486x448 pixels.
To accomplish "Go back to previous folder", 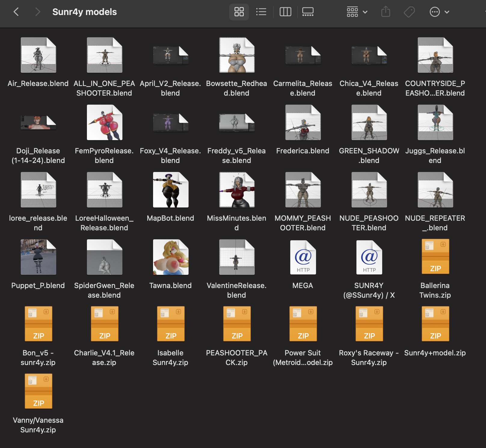I will coord(16,12).
